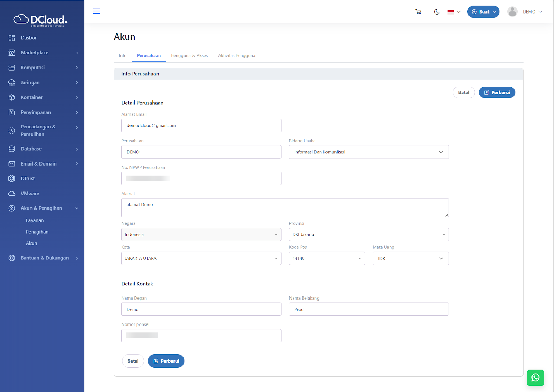Open the shopping cart icon

pos(418,12)
